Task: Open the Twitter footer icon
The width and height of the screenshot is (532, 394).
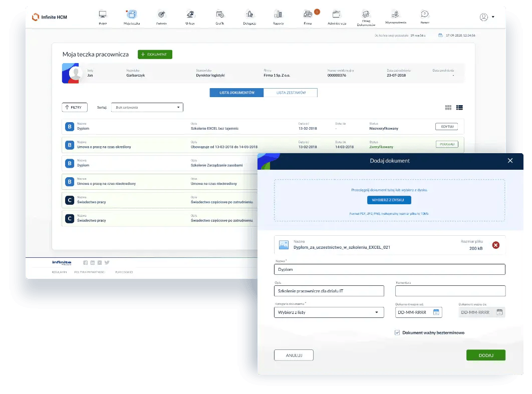Action: click(x=107, y=262)
